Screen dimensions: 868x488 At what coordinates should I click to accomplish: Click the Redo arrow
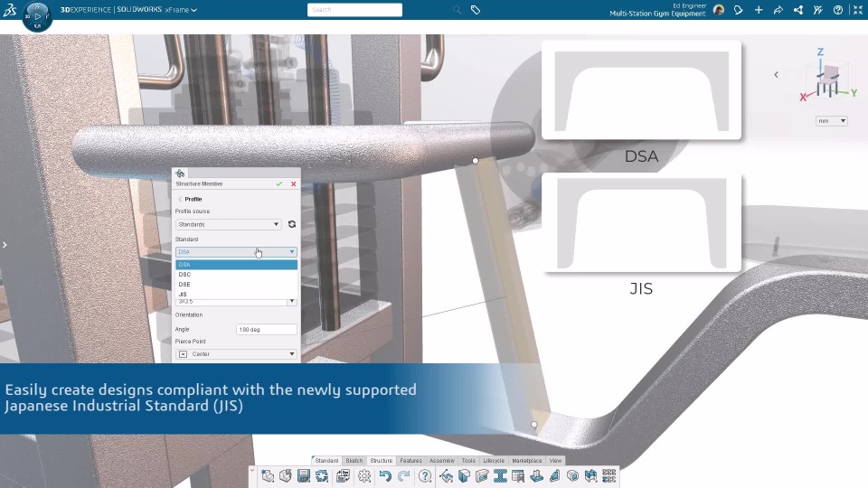(404, 476)
